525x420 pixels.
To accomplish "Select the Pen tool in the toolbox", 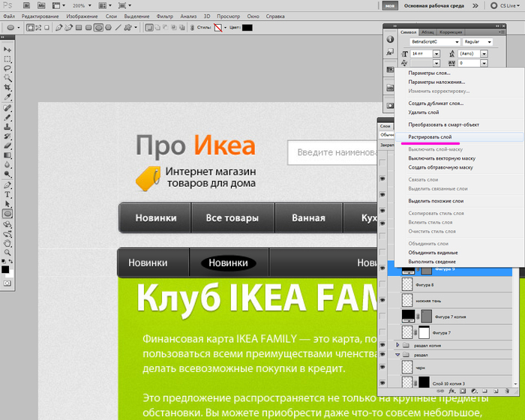I will pos(7,185).
